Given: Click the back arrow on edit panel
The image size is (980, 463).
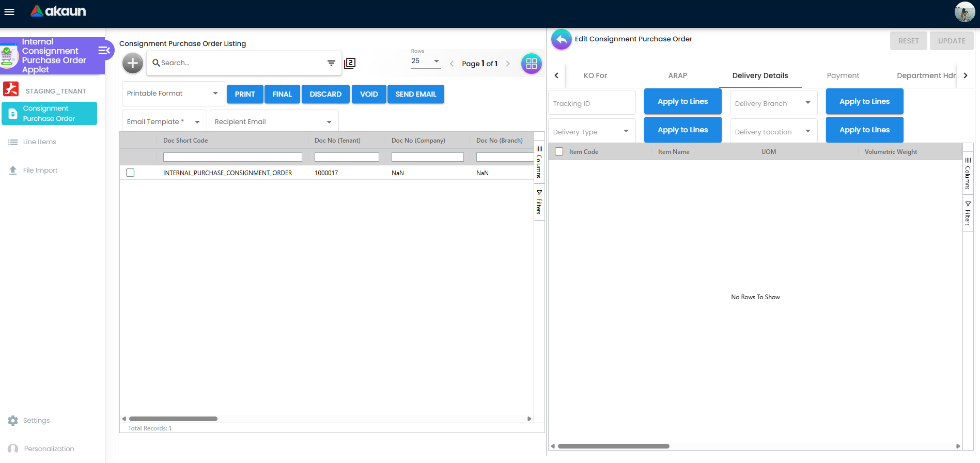Looking at the screenshot, I should 561,39.
